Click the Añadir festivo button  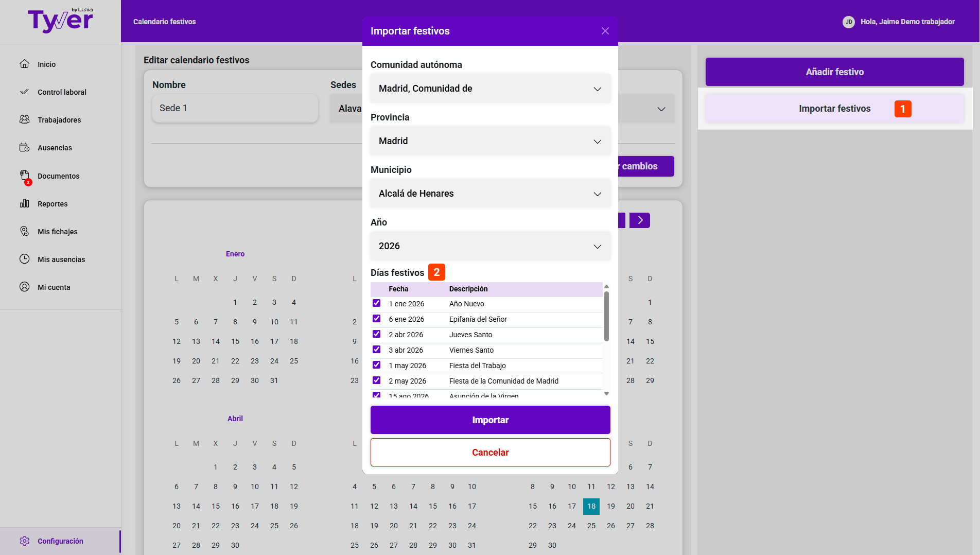[x=834, y=72]
